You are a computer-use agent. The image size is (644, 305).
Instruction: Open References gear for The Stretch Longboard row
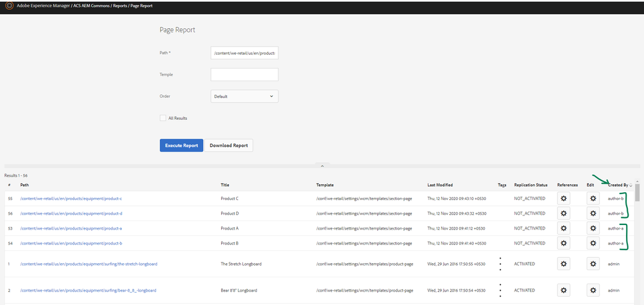pos(563,264)
